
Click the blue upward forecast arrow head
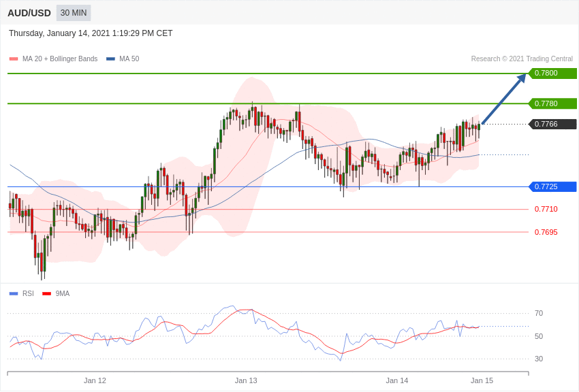(x=522, y=78)
